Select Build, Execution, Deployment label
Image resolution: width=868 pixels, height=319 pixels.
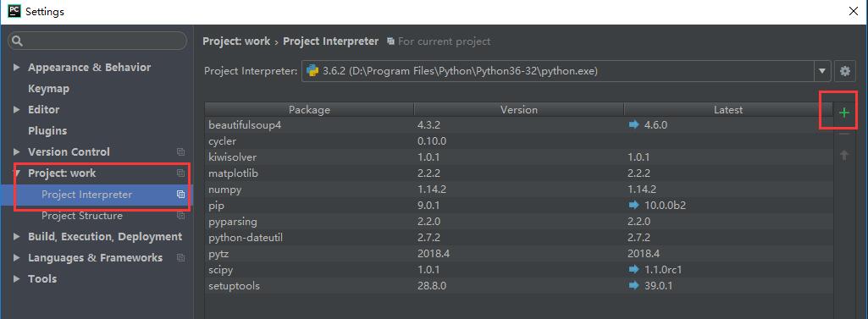105,237
